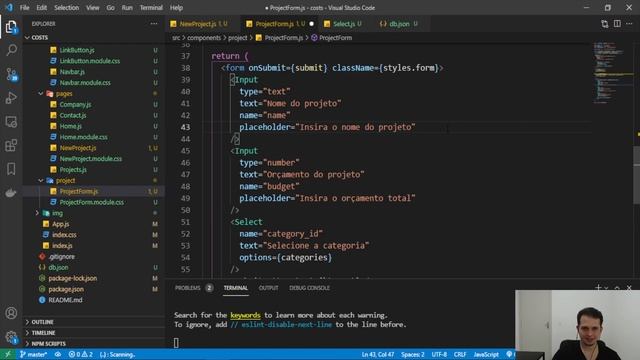Collapse the COSTS root folder
640x360 pixels.
click(x=27, y=38)
